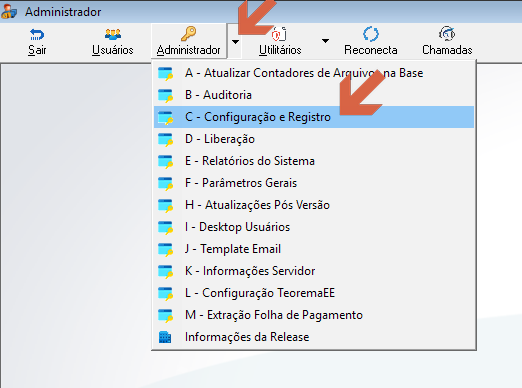The height and width of the screenshot is (388, 522).
Task: Click the Administrador toolbar label
Action: 189,50
